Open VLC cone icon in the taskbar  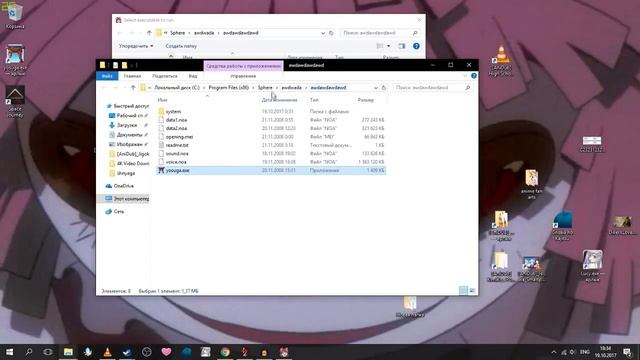[x=107, y=352]
